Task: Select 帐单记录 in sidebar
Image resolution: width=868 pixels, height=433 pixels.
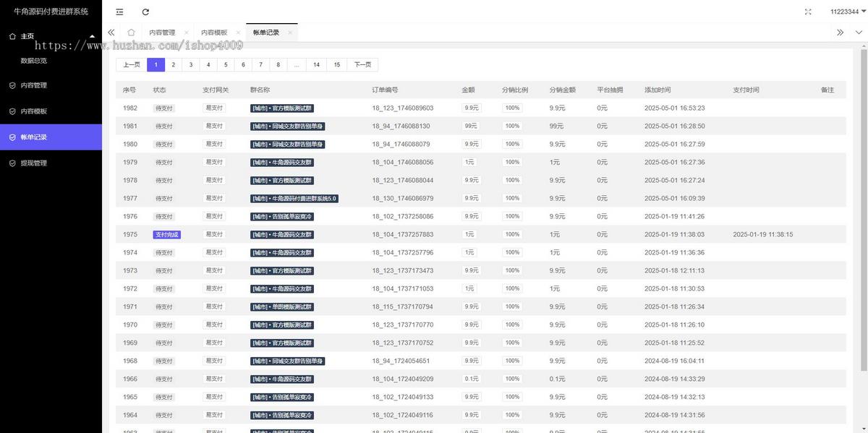Action: 51,137
